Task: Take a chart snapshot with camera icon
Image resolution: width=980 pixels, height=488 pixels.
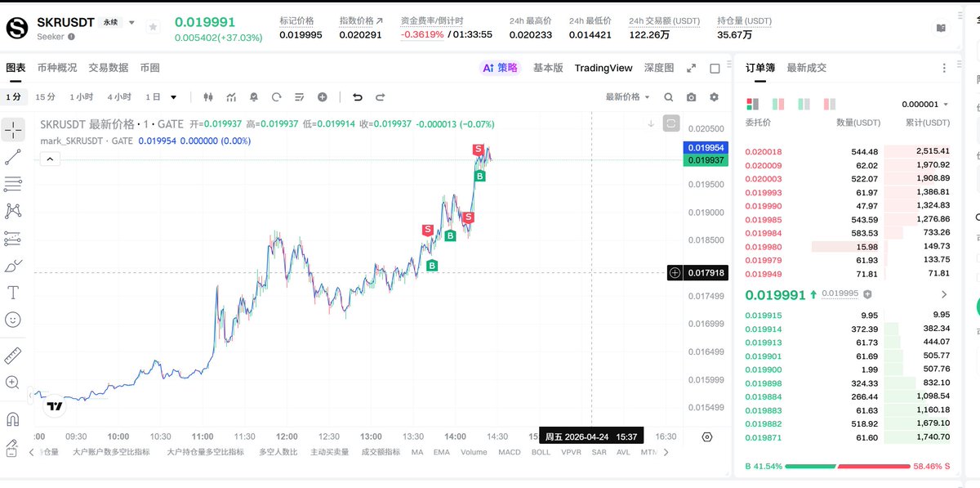Action: coord(692,96)
